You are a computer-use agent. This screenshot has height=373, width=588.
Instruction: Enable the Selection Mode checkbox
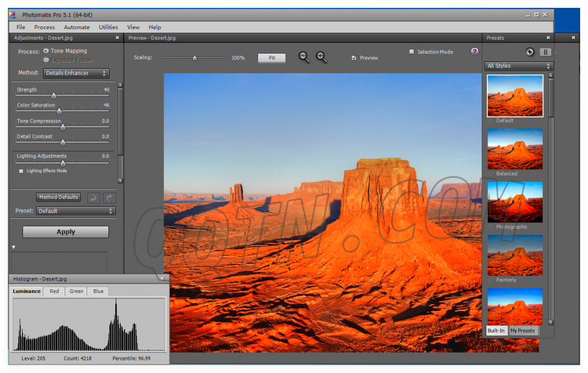[412, 52]
